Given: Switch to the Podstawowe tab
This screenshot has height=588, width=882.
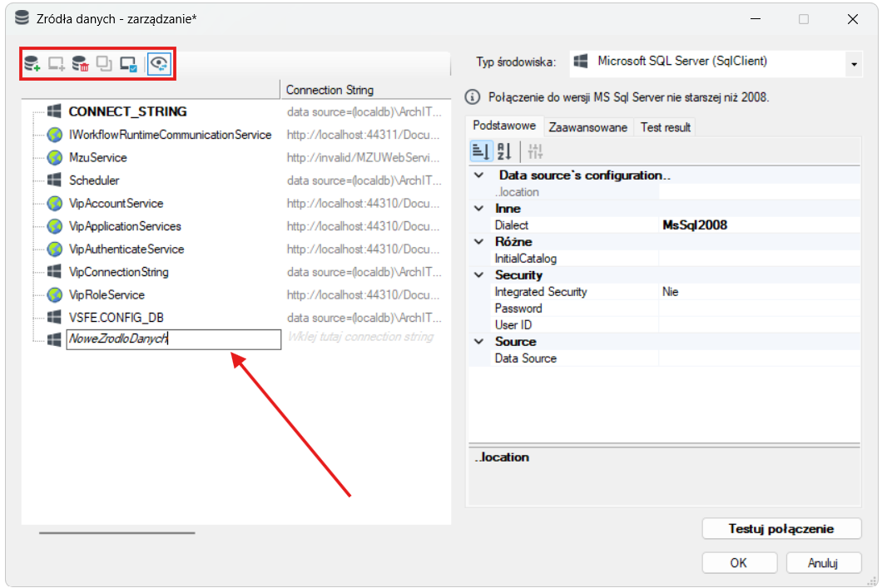Looking at the screenshot, I should (504, 126).
